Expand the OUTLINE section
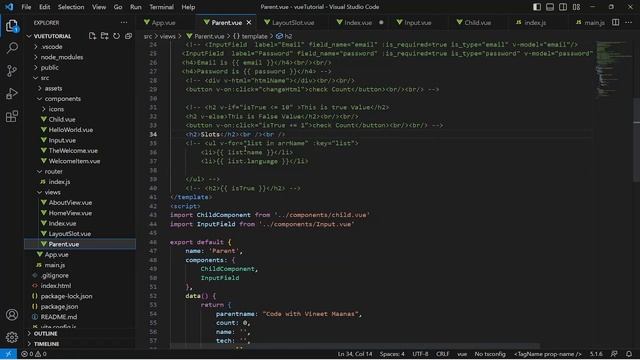 (45, 333)
